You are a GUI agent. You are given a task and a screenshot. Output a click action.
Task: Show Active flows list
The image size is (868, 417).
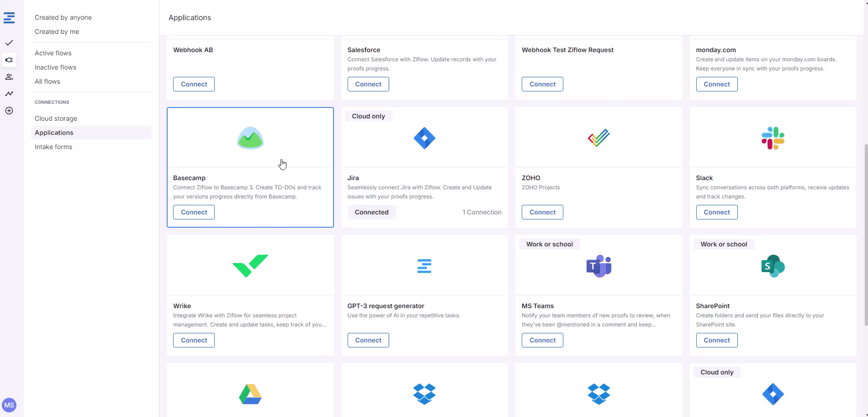coord(53,53)
